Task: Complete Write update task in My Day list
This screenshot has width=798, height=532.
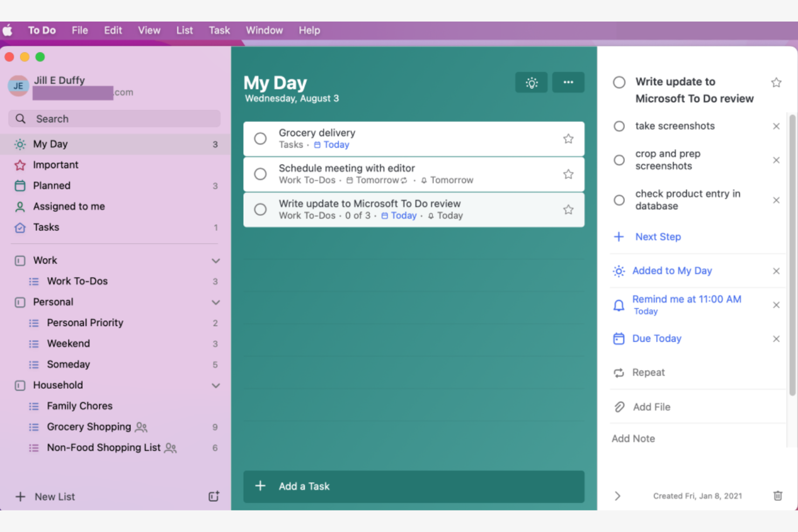Action: click(260, 210)
